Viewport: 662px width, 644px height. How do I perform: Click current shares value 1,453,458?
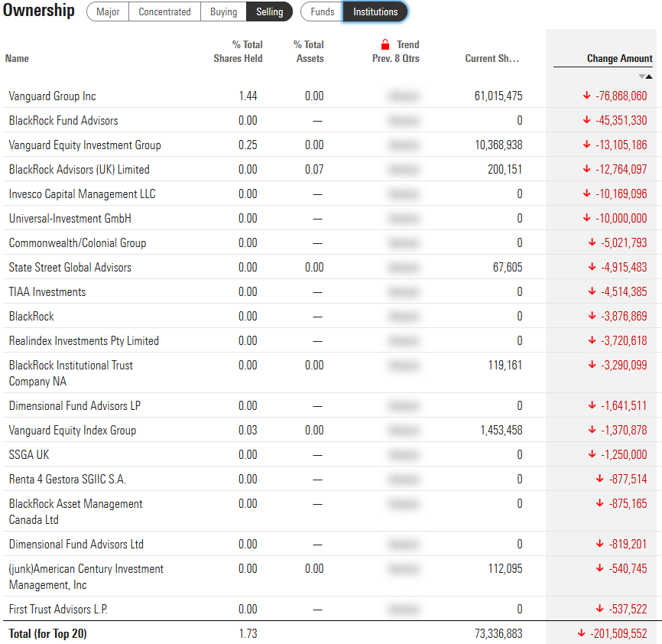[501, 431]
